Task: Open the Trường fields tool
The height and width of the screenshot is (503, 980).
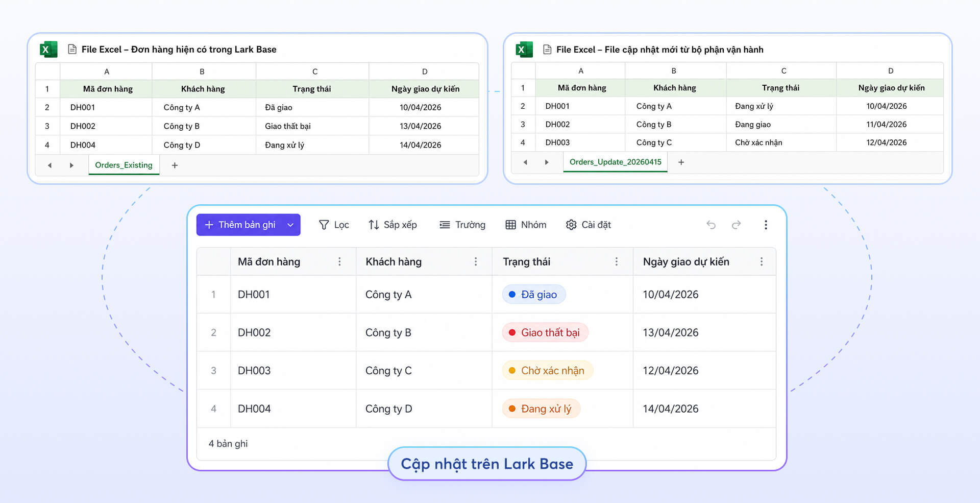Action: pyautogui.click(x=462, y=225)
